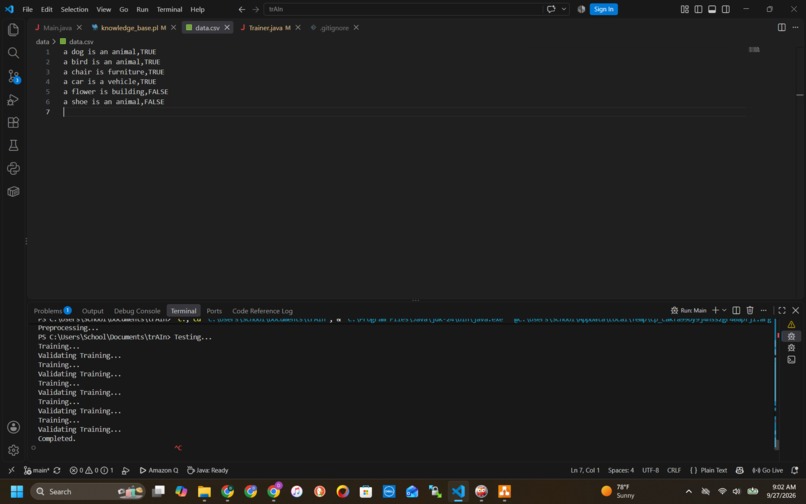Open the File menu
The image size is (806, 504).
pyautogui.click(x=27, y=9)
